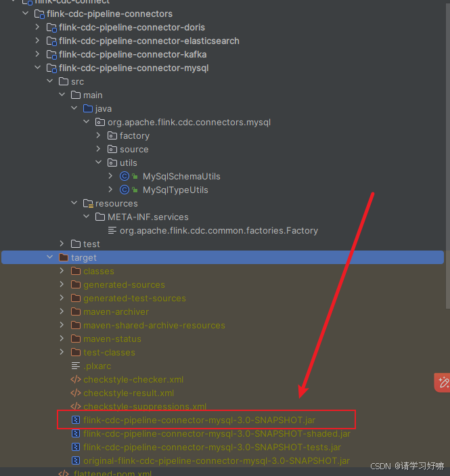Expand MySqlTypeUtils class members
The height and width of the screenshot is (476, 450).
(110, 190)
